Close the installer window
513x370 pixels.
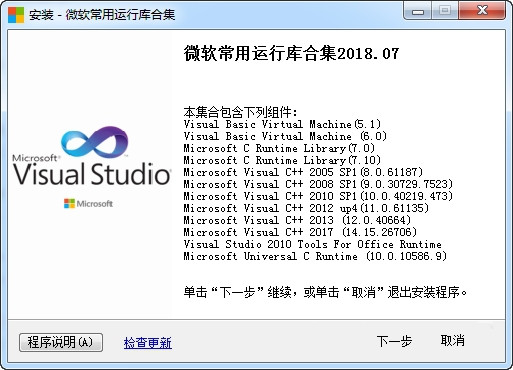pyautogui.click(x=482, y=11)
